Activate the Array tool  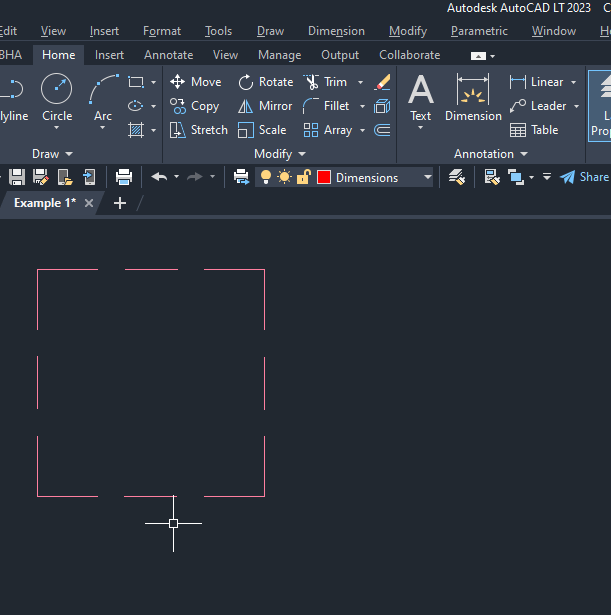click(x=327, y=130)
